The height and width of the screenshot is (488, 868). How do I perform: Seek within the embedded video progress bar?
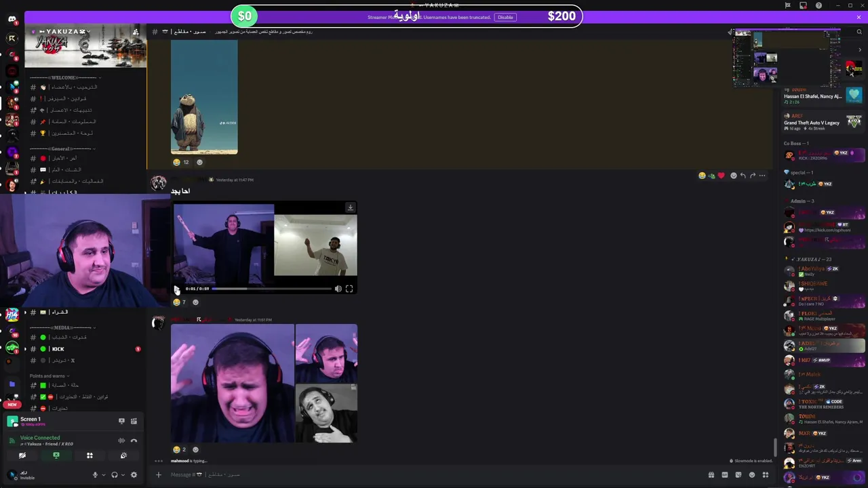tap(271, 289)
